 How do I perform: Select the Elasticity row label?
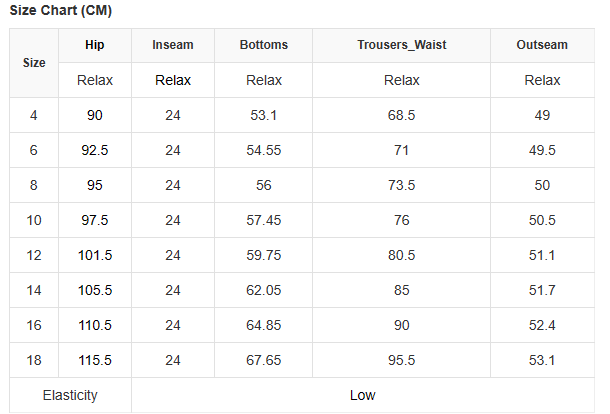pyautogui.click(x=70, y=395)
